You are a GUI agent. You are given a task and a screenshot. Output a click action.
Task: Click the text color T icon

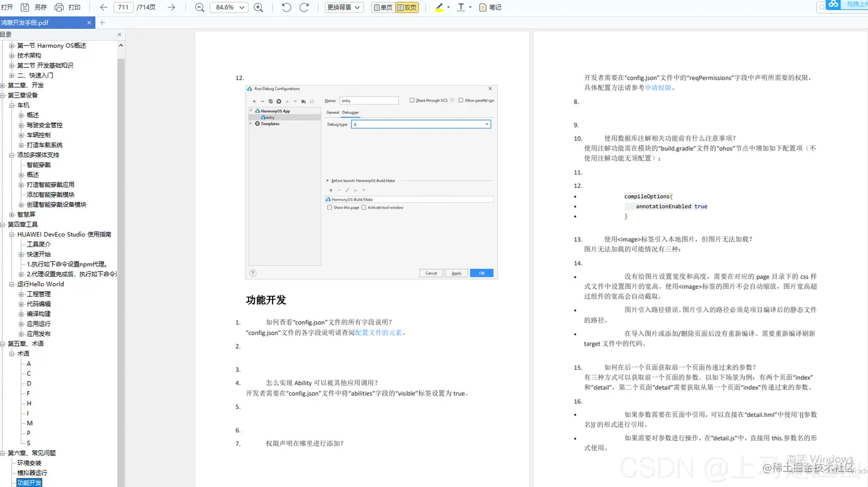pos(461,7)
